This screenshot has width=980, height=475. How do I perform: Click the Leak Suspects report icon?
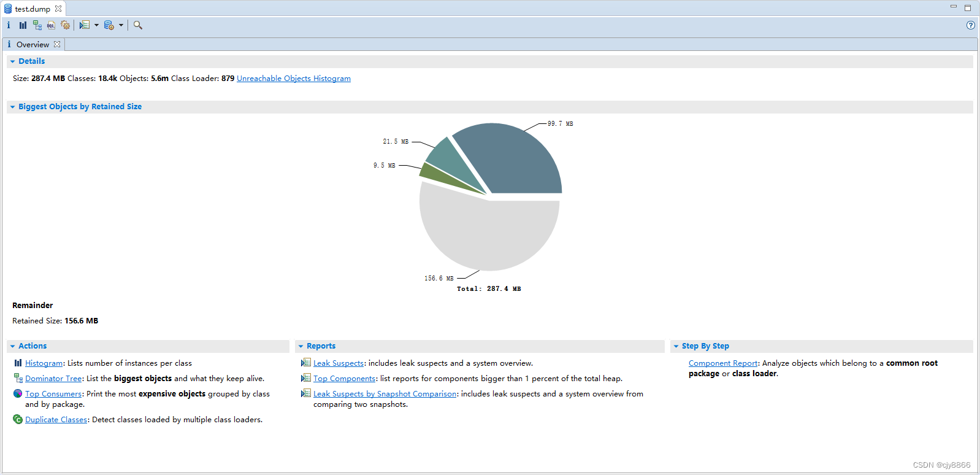pyautogui.click(x=306, y=363)
